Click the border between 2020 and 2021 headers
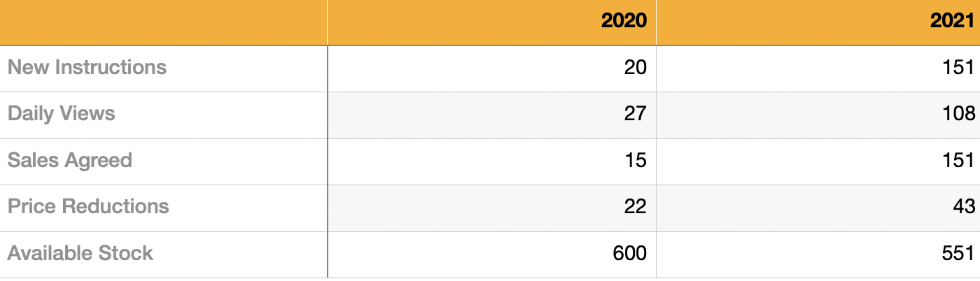The height and width of the screenshot is (281, 980). (656, 22)
